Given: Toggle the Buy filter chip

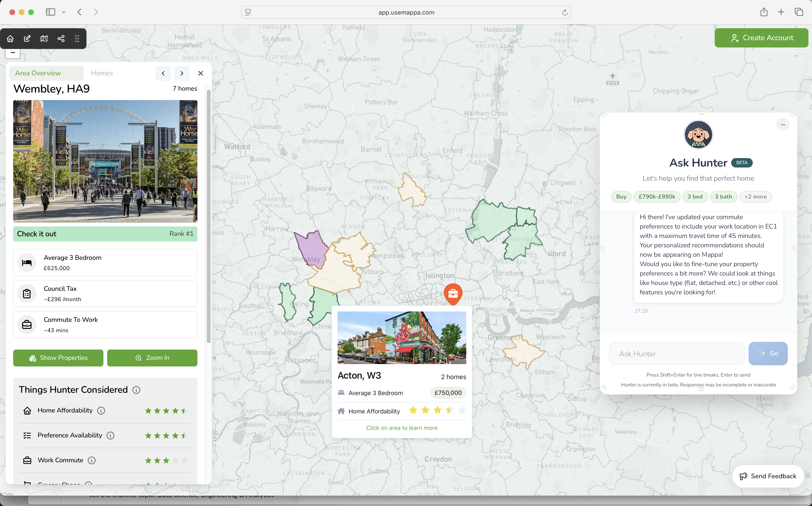Looking at the screenshot, I should click(x=621, y=197).
